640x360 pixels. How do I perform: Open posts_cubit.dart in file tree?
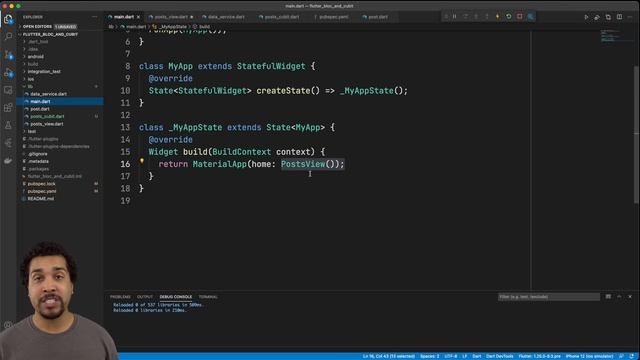(x=47, y=116)
